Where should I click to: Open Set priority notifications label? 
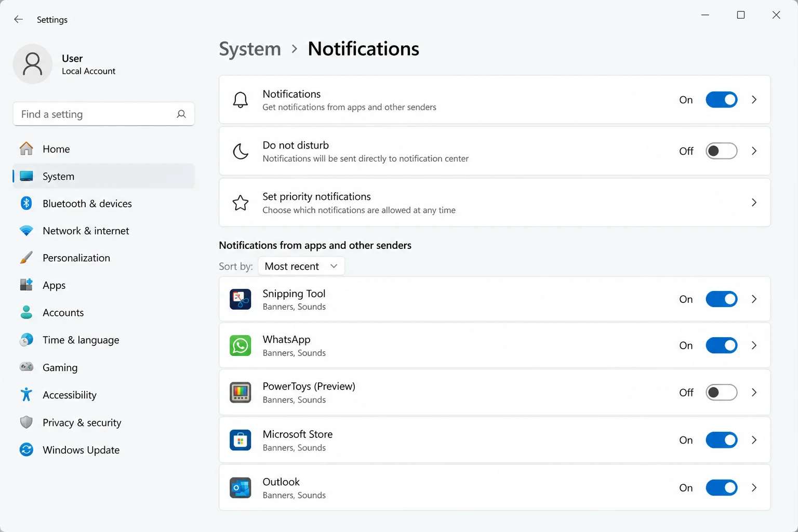(316, 196)
